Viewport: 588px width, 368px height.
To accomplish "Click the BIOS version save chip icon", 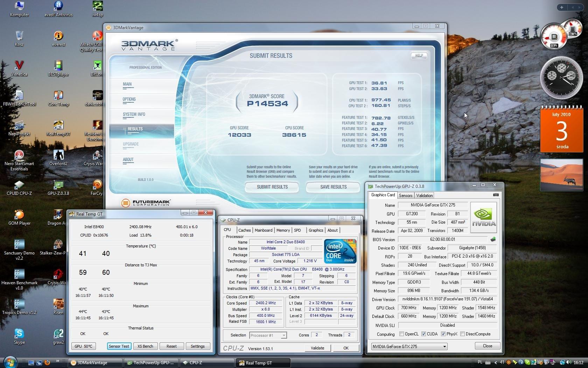I will [x=493, y=239].
